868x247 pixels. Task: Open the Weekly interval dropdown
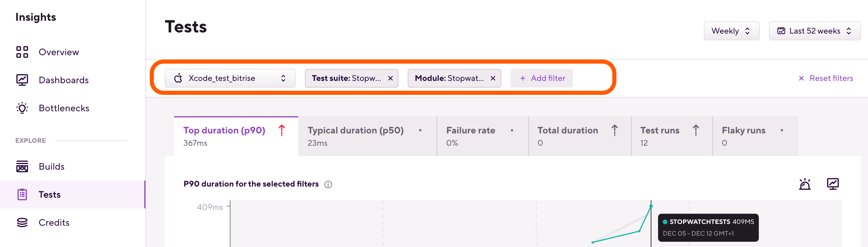(x=732, y=31)
